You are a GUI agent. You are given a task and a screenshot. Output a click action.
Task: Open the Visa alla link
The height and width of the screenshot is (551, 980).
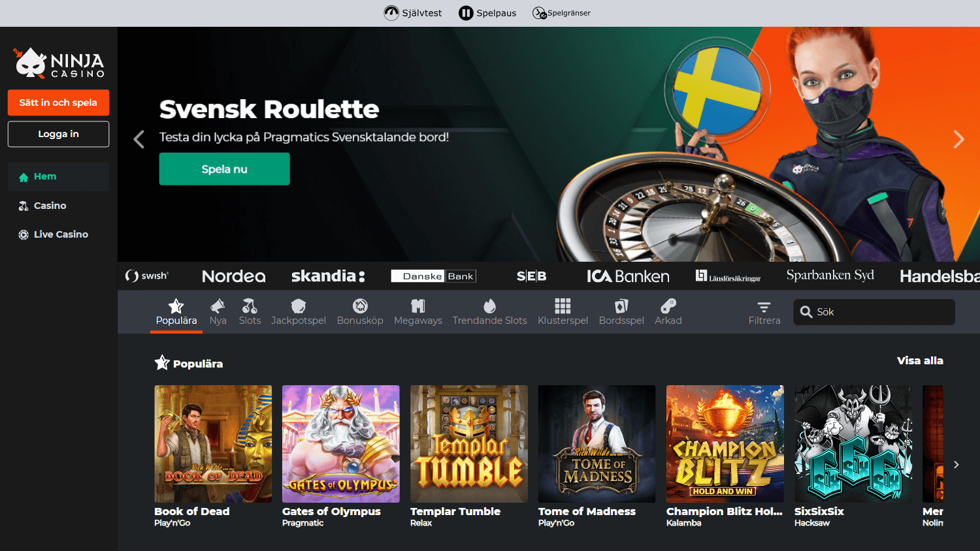920,360
